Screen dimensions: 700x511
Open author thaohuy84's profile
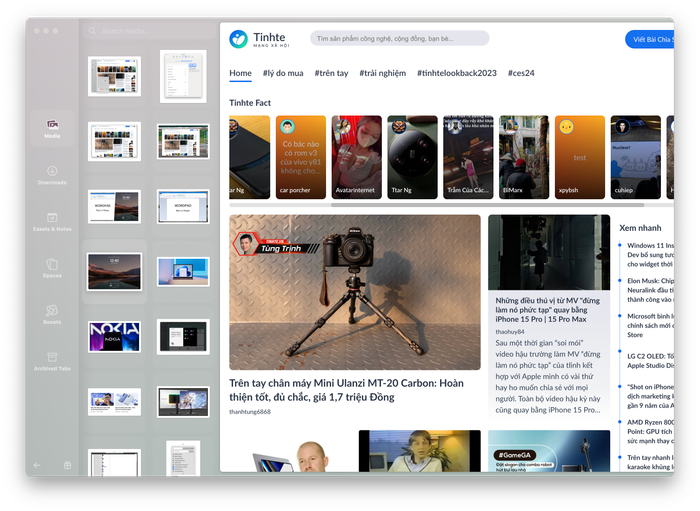(x=510, y=332)
